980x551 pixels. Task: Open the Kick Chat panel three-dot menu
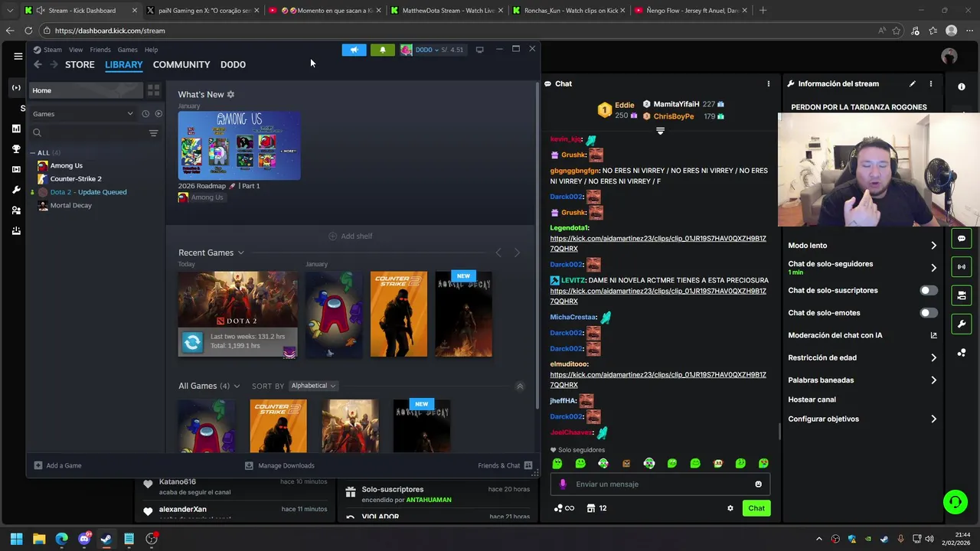[x=769, y=84]
